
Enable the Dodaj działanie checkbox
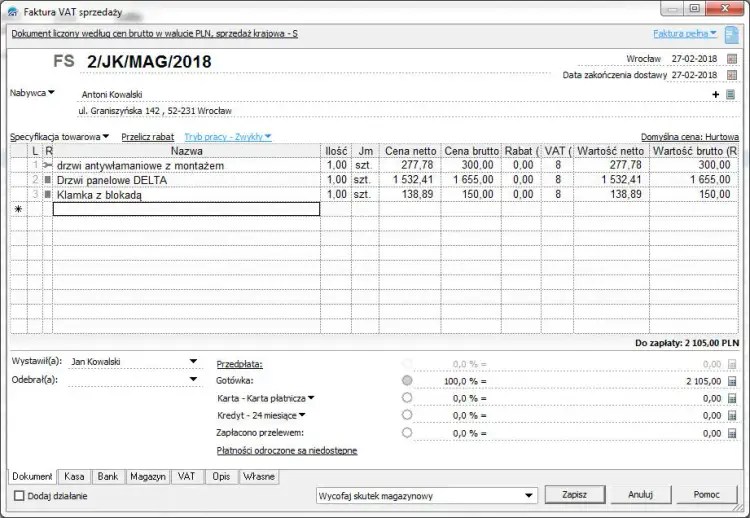click(19, 496)
